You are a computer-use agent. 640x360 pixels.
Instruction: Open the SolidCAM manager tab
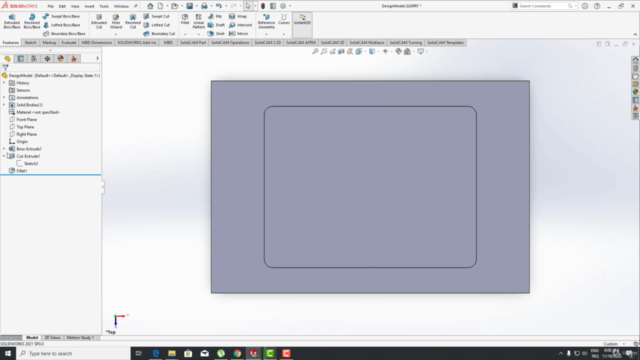tap(74, 59)
